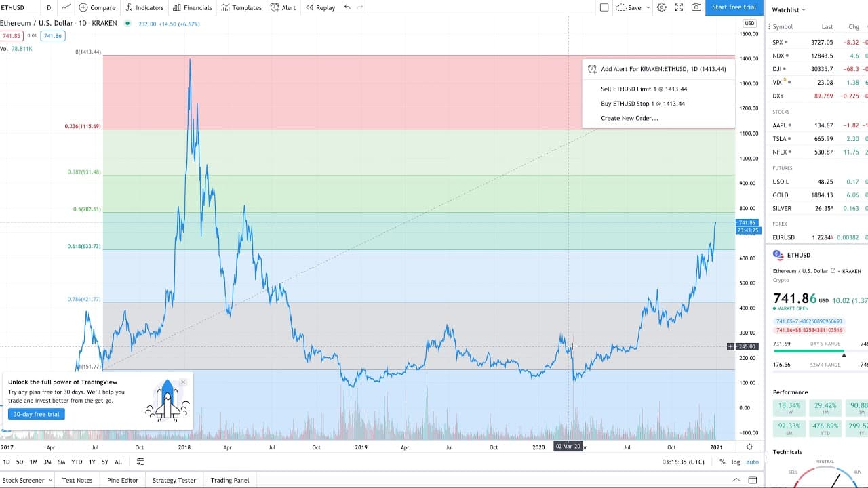
Task: Set chart range to 1Y
Action: click(x=92, y=462)
